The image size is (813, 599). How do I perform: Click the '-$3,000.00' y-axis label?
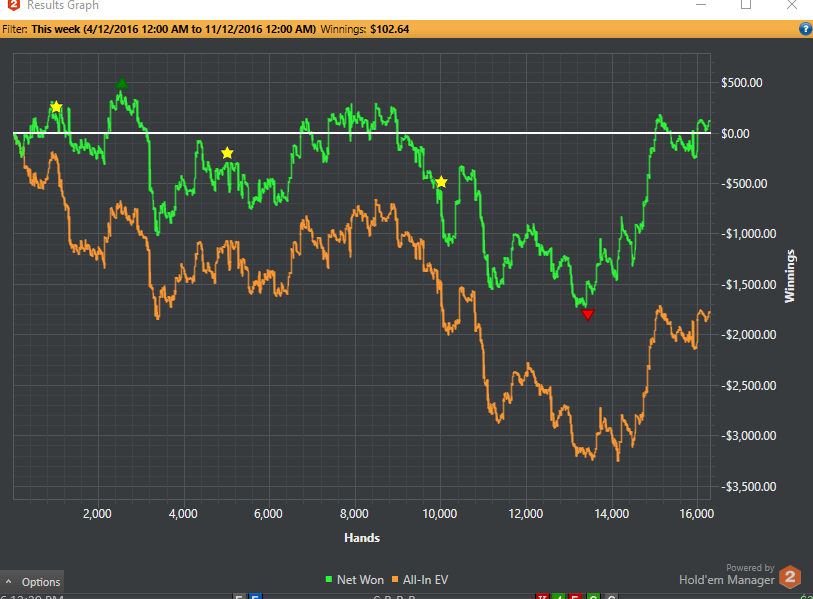pyautogui.click(x=749, y=436)
